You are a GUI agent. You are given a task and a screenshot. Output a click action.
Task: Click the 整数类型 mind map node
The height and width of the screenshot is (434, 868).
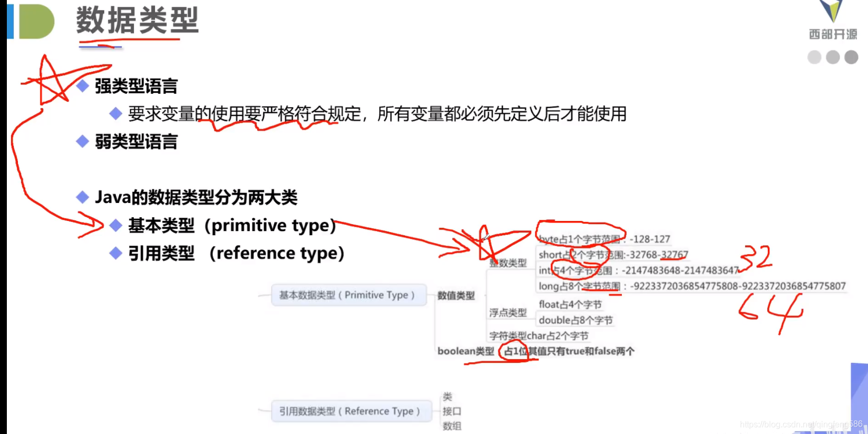click(508, 263)
